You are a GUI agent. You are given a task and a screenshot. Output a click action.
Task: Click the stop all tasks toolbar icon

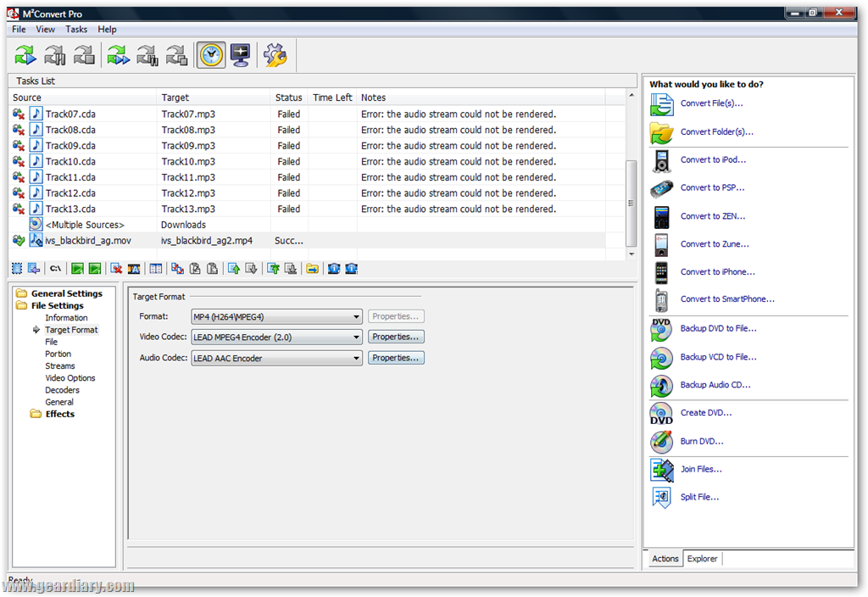coord(177,55)
